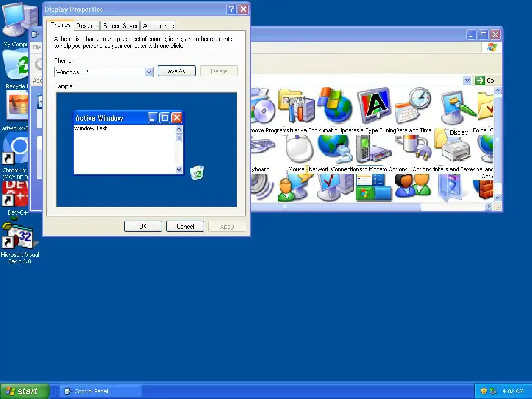Maximize the Control Panel window
The width and height of the screenshot is (532, 399).
tap(484, 35)
